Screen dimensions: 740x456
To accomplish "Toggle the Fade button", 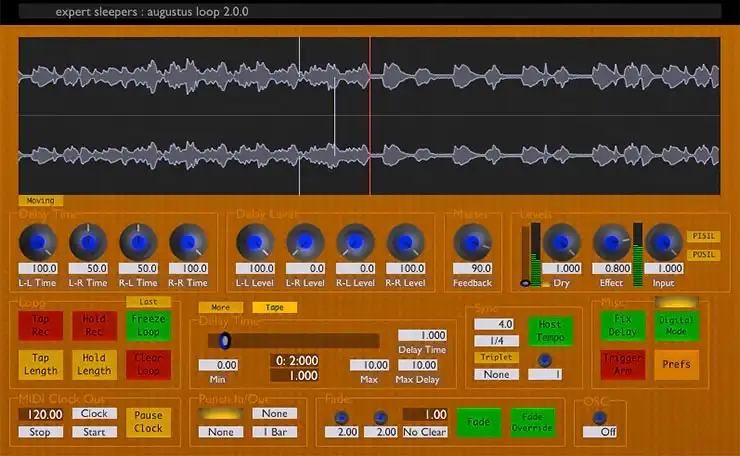I will click(479, 422).
